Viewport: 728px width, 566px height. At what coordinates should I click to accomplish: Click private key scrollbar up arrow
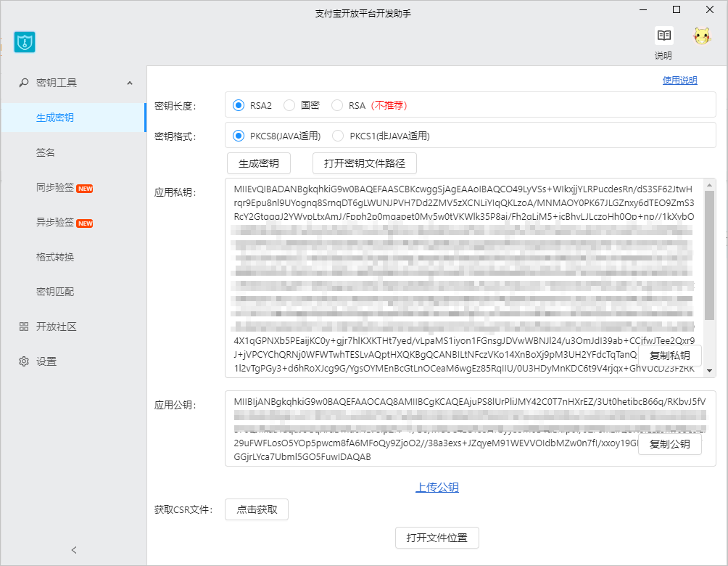click(x=709, y=185)
